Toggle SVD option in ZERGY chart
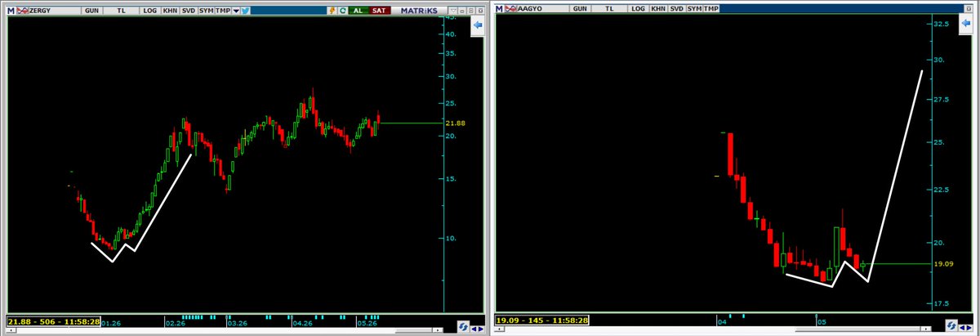The height and width of the screenshot is (336, 980). [189, 11]
